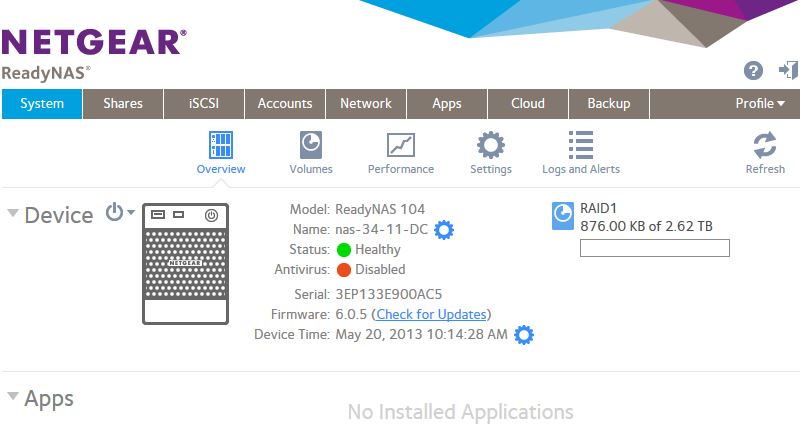Image resolution: width=803 pixels, height=435 pixels.
Task: Open the Volumes section
Action: coord(310,153)
